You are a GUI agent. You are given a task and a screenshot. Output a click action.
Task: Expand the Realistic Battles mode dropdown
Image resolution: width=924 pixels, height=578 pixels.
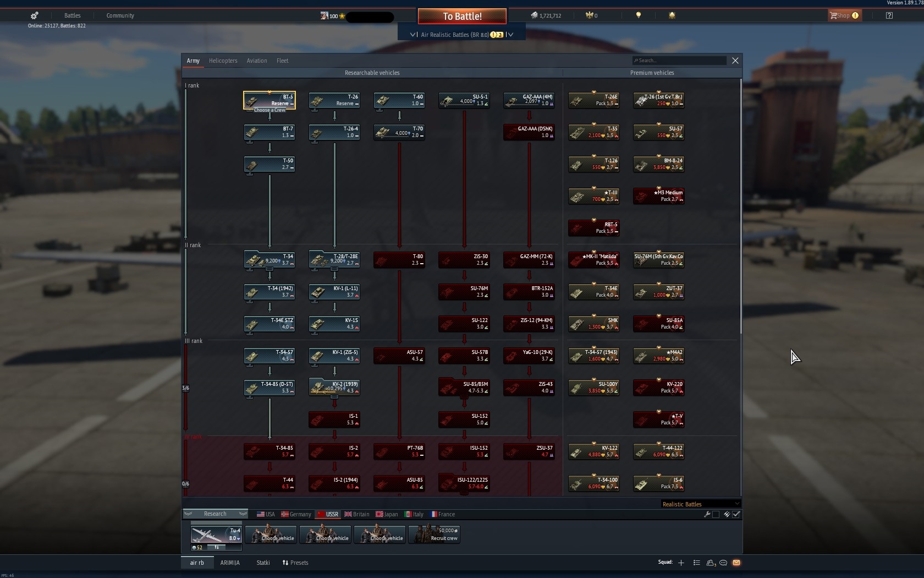(701, 504)
